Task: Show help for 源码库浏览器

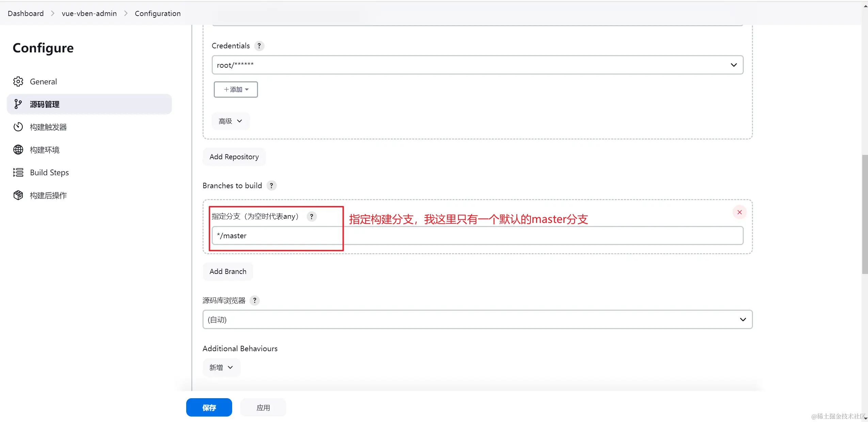Action: pyautogui.click(x=254, y=301)
